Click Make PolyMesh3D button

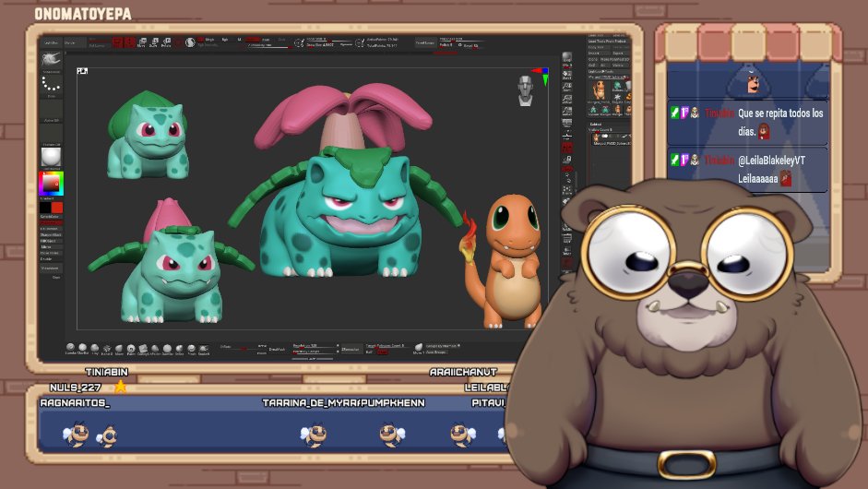pyautogui.click(x=614, y=59)
